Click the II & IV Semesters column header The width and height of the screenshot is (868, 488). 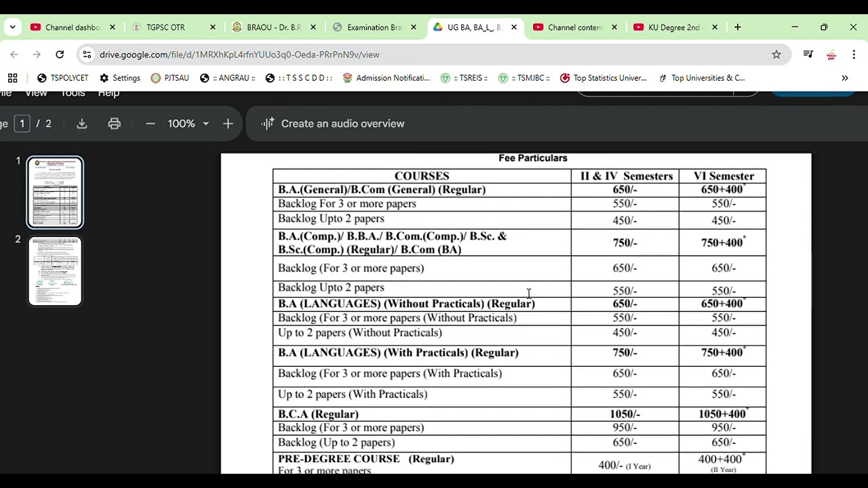click(626, 176)
